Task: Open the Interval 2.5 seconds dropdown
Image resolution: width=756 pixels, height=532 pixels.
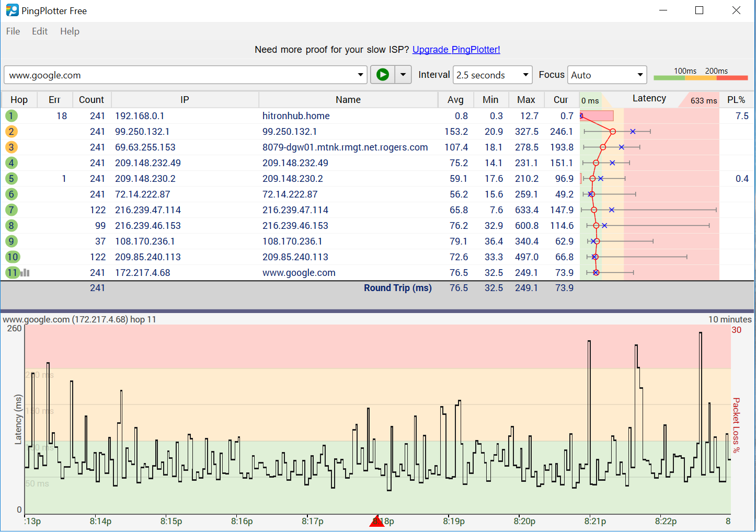Action: coord(492,75)
